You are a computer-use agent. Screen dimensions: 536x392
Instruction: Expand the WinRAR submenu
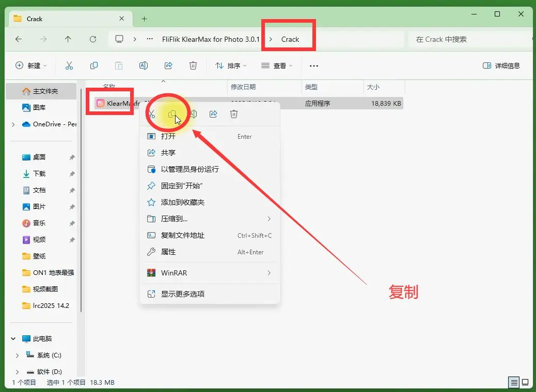[269, 273]
